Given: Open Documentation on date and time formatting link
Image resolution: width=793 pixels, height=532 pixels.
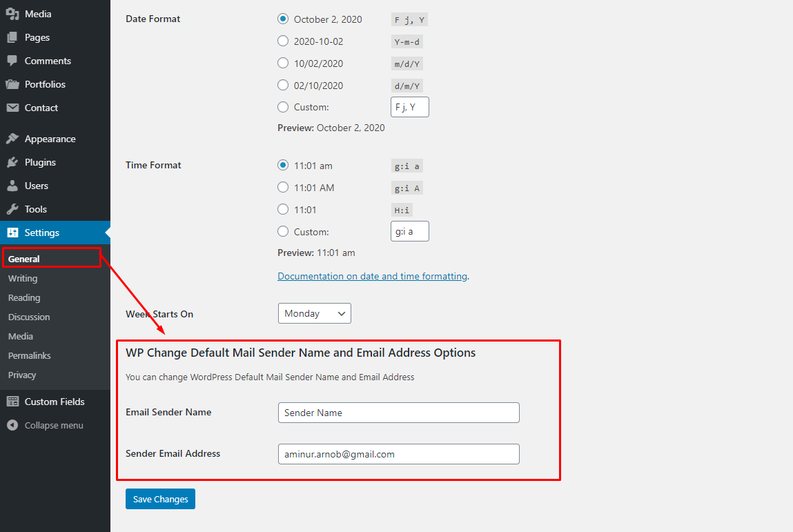Looking at the screenshot, I should tap(372, 276).
